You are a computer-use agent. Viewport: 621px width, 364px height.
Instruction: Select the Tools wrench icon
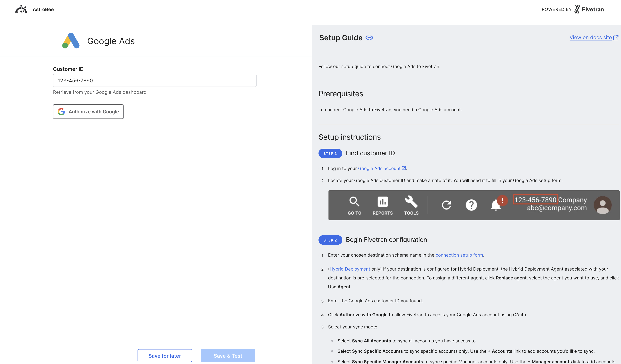411,201
